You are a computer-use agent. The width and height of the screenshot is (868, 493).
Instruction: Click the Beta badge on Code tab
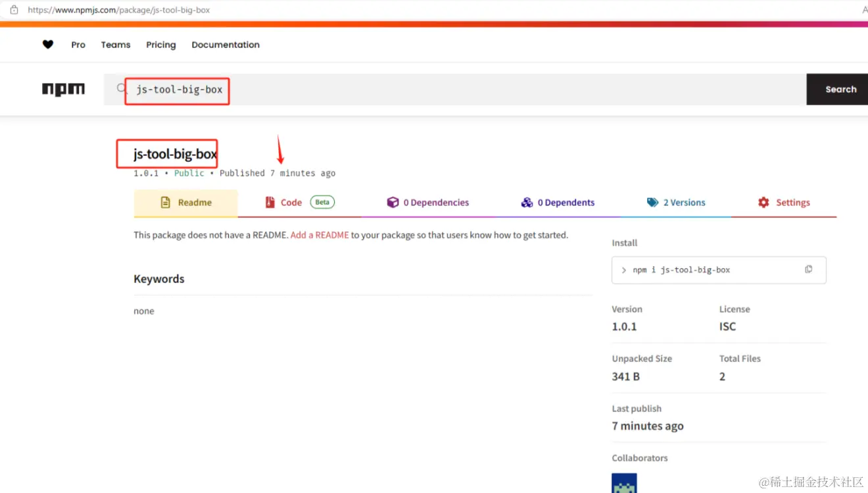click(322, 202)
